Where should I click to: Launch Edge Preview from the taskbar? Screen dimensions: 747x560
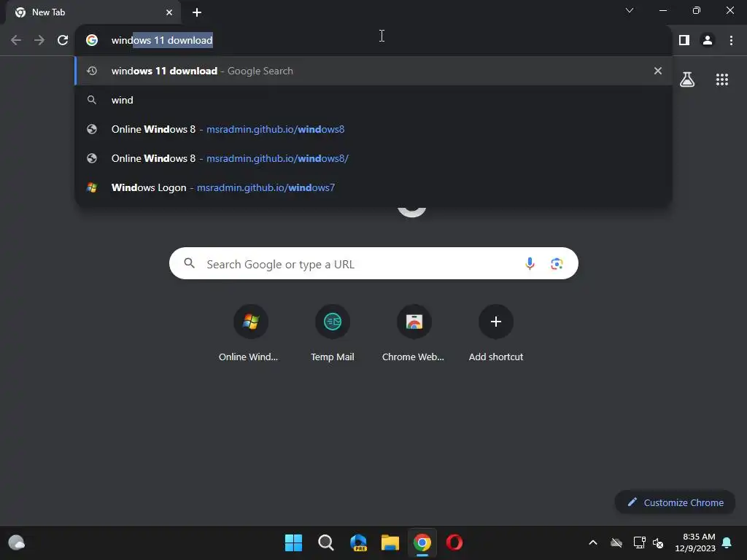(x=358, y=542)
